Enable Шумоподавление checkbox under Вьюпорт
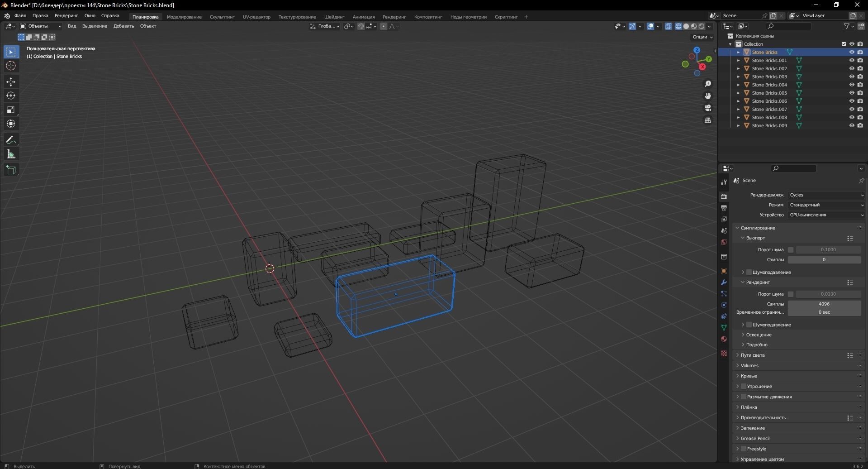This screenshot has height=469, width=868. coord(749,272)
